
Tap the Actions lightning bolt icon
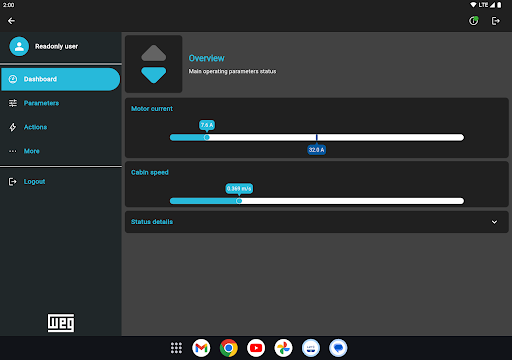(x=13, y=127)
